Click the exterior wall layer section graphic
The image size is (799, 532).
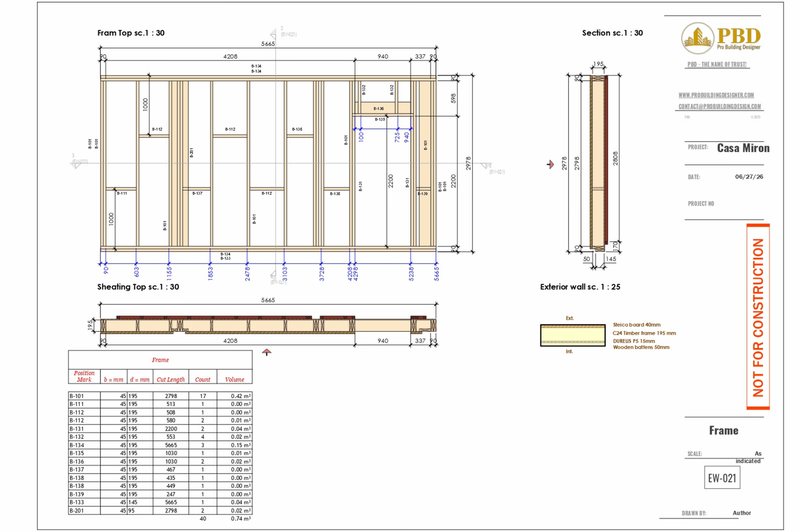click(573, 335)
